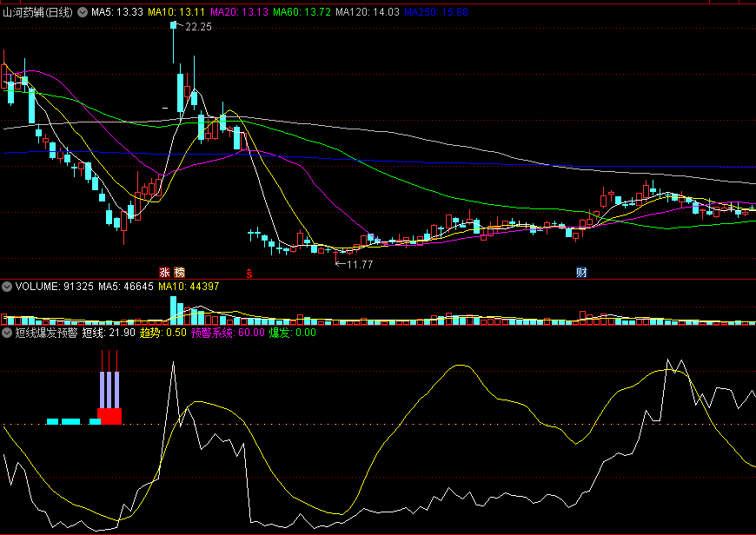Click the 短线: 21.90 value label
Image resolution: width=756 pixels, height=535 pixels.
(x=109, y=333)
